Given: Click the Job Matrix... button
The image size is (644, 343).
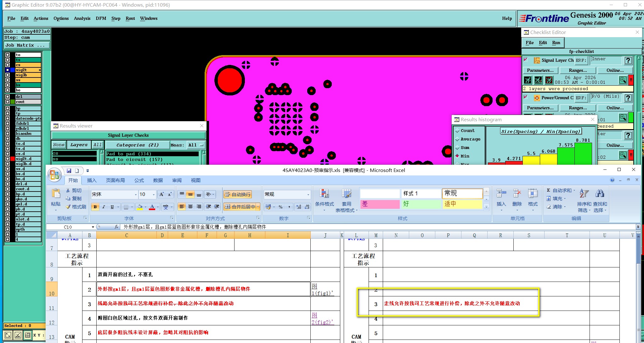Looking at the screenshot, I should click(27, 45).
